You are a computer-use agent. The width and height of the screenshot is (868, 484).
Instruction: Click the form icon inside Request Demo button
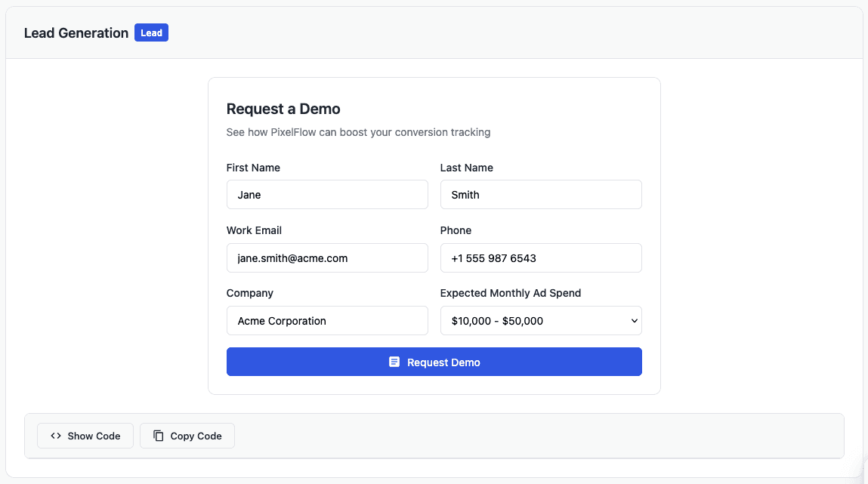click(394, 362)
